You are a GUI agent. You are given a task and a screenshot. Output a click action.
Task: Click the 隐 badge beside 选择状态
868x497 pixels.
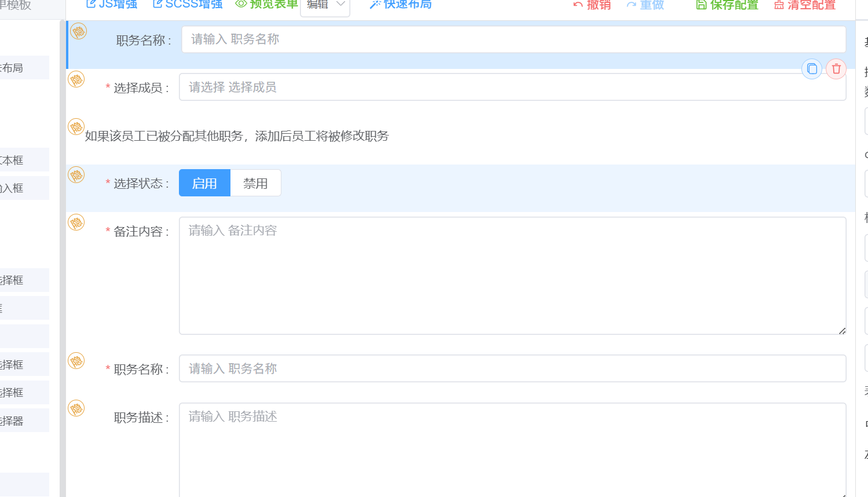(x=76, y=175)
